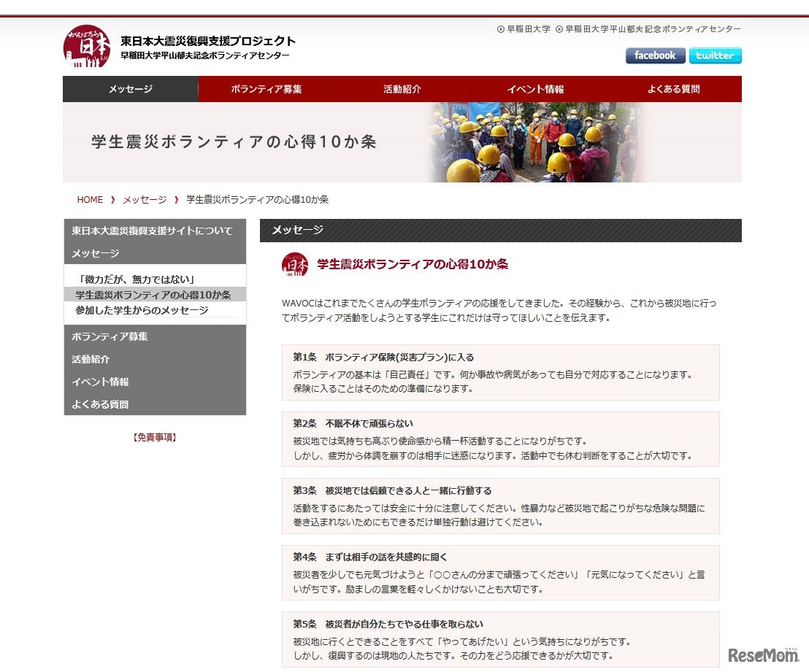Click the Twitter icon button
The height and width of the screenshot is (672, 809).
(x=715, y=55)
